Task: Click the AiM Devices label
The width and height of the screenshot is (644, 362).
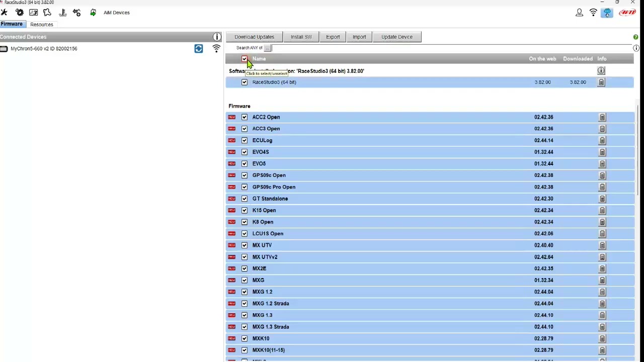Action: pos(116,13)
